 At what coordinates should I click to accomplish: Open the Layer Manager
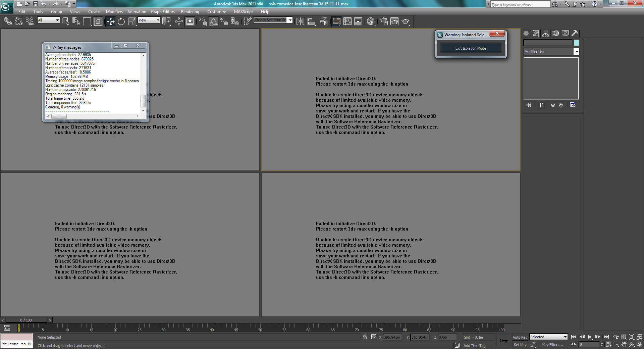pos(324,21)
